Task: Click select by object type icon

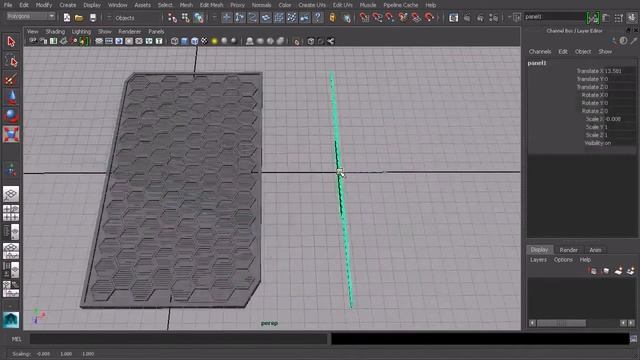Action: tap(186, 18)
